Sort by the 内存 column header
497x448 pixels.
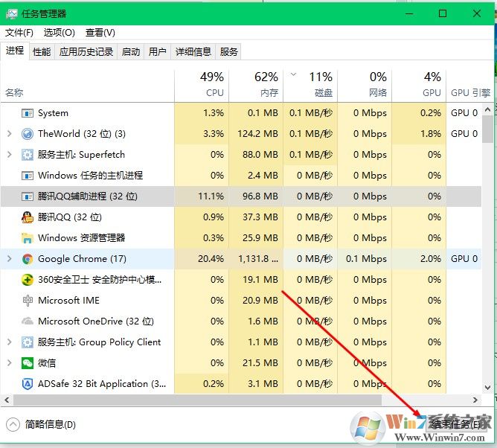click(x=256, y=86)
